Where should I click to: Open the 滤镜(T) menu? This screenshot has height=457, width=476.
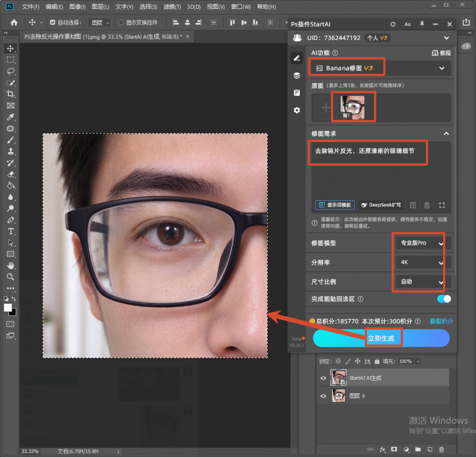172,7
